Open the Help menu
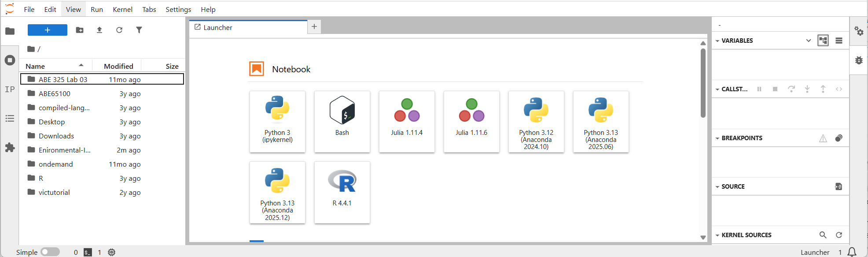 (x=208, y=9)
